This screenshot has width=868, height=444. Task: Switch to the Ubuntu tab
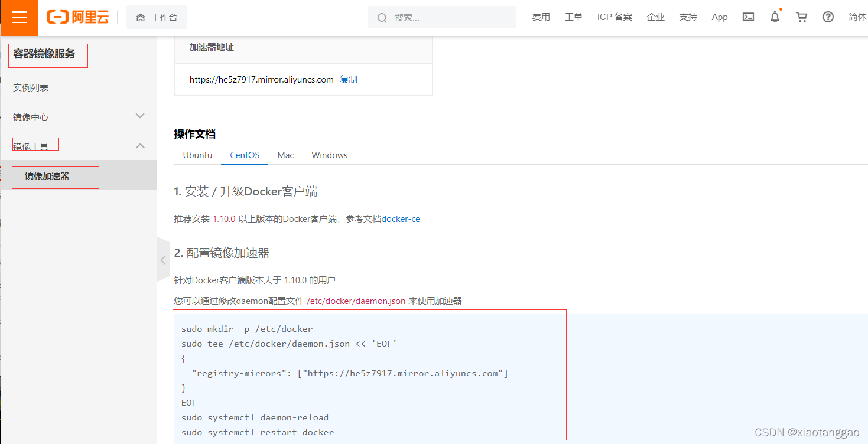tap(197, 155)
